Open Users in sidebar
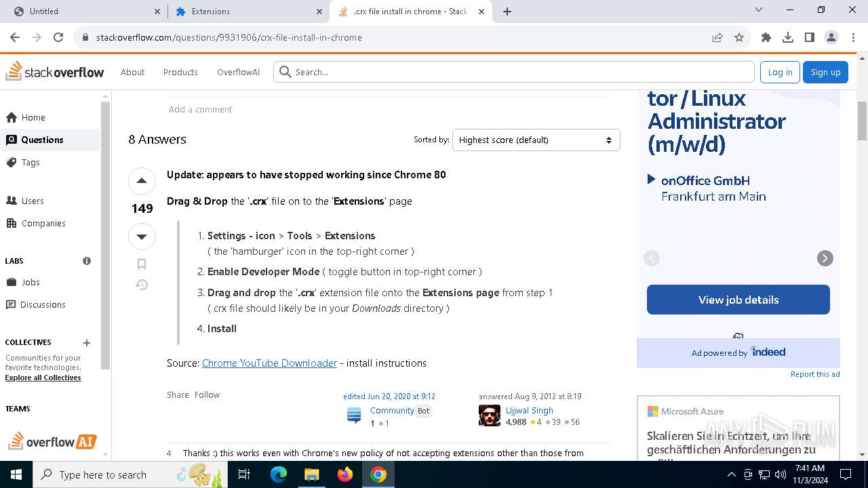The image size is (868, 488). click(x=50, y=201)
